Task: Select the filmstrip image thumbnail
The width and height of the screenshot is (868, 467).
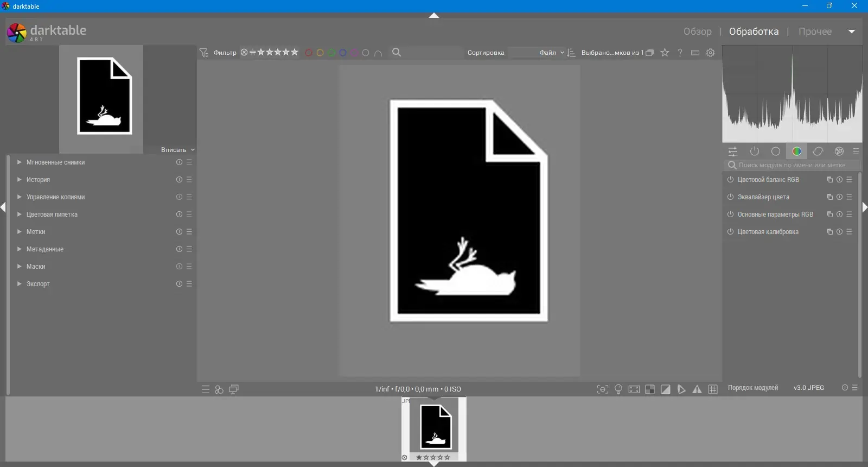Action: click(x=434, y=429)
